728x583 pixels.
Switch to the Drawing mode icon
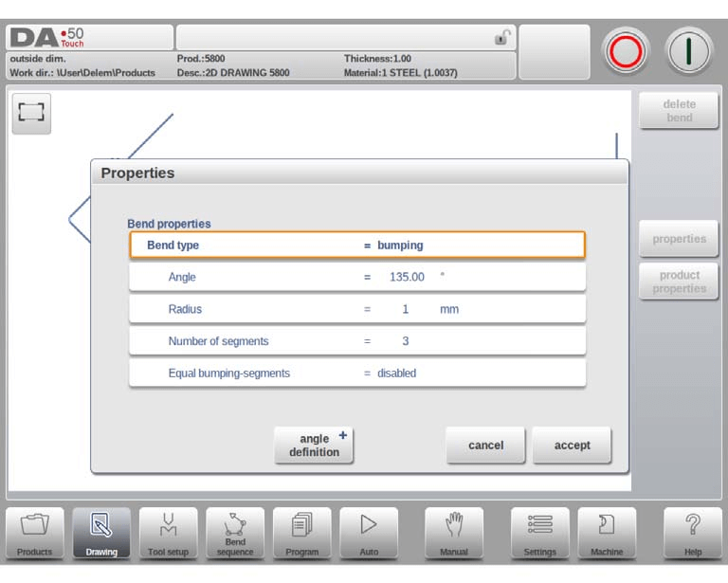(101, 534)
